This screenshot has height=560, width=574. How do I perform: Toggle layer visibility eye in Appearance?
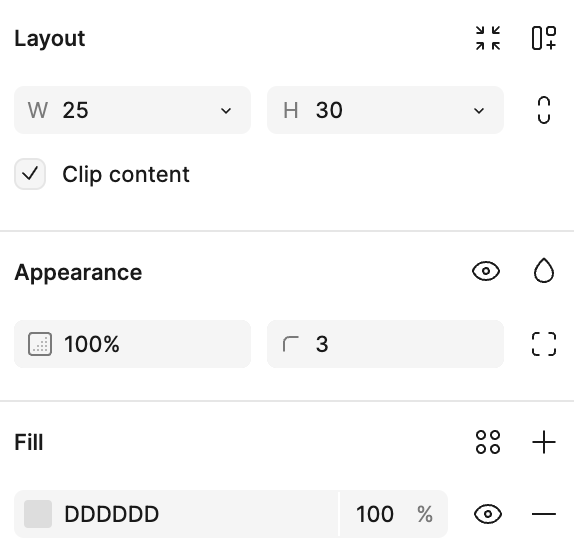click(x=486, y=271)
